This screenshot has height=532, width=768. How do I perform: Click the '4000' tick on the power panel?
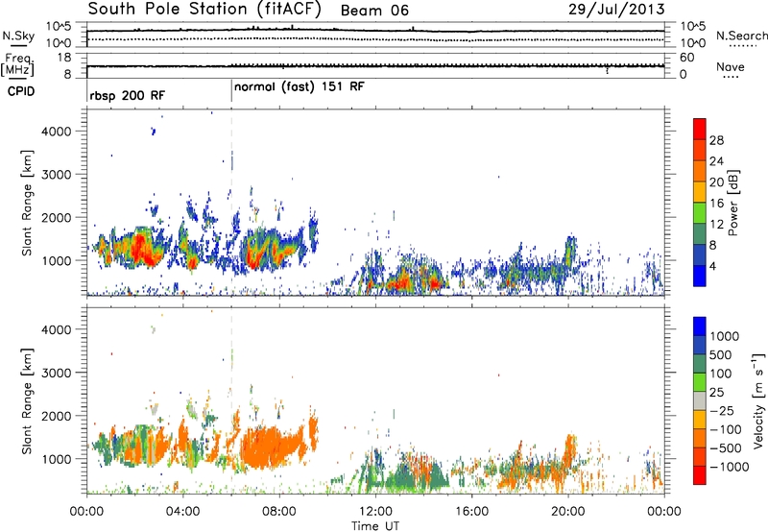tap(57, 131)
